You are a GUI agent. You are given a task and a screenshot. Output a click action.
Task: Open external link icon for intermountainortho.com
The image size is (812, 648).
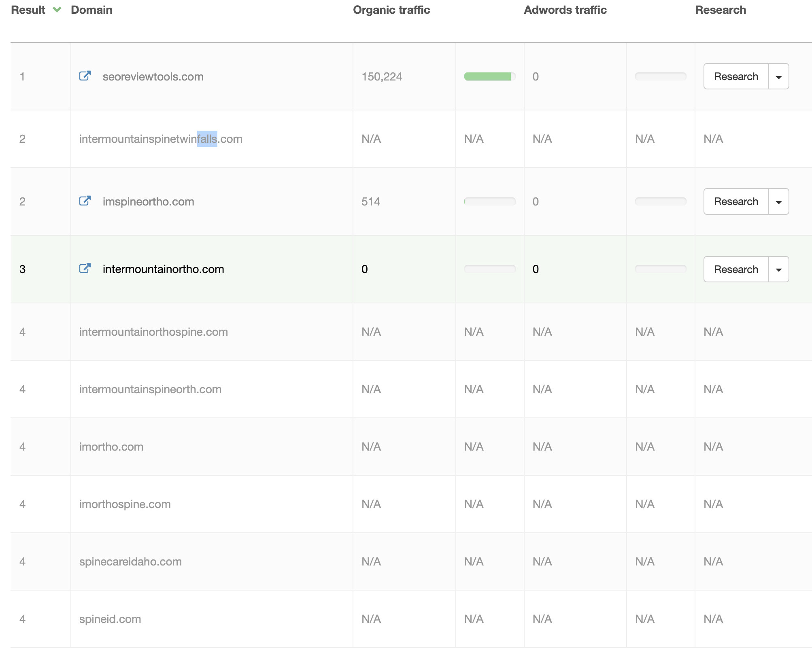(x=85, y=269)
